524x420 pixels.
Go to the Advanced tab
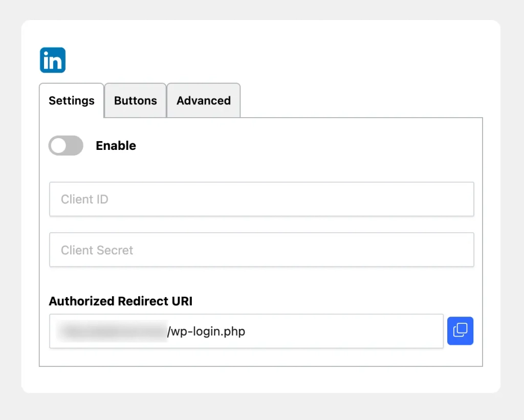pos(204,101)
